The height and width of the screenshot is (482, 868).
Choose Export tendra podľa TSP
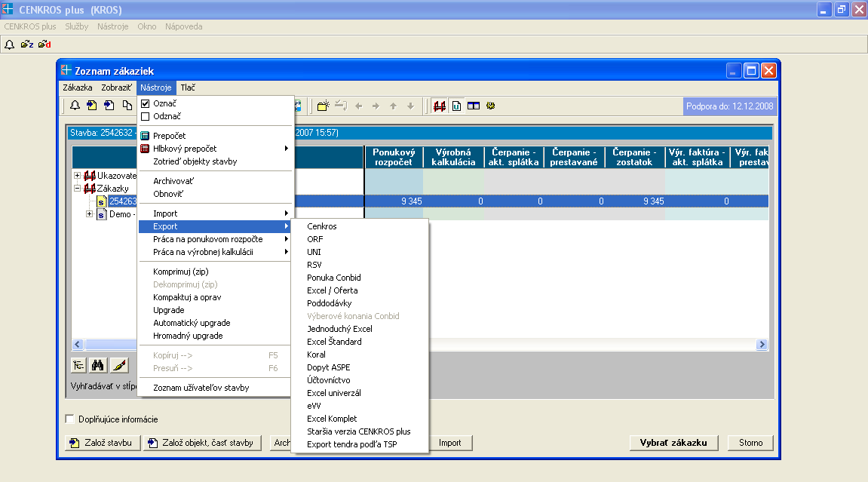point(352,444)
